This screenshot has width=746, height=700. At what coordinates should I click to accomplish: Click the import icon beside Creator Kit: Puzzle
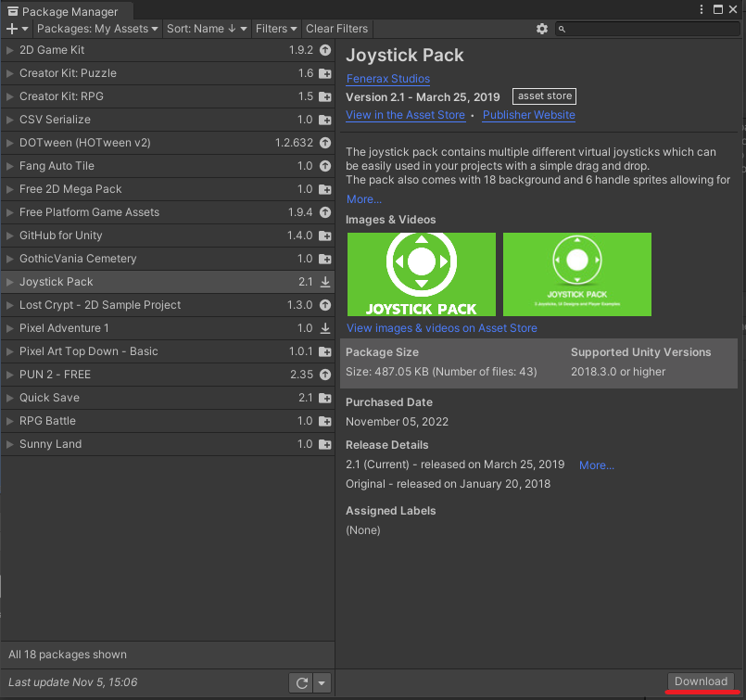tap(326, 73)
